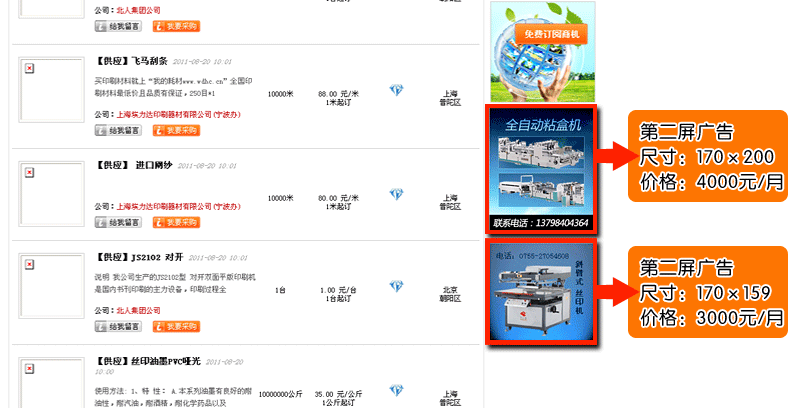Click the diamond member icon in 飞马刮条 row

[x=396, y=90]
